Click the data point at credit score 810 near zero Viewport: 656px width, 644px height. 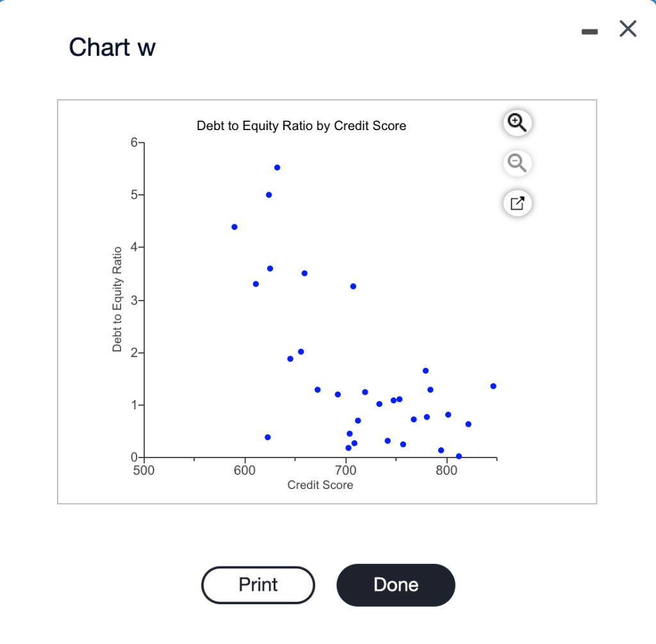[x=457, y=456]
